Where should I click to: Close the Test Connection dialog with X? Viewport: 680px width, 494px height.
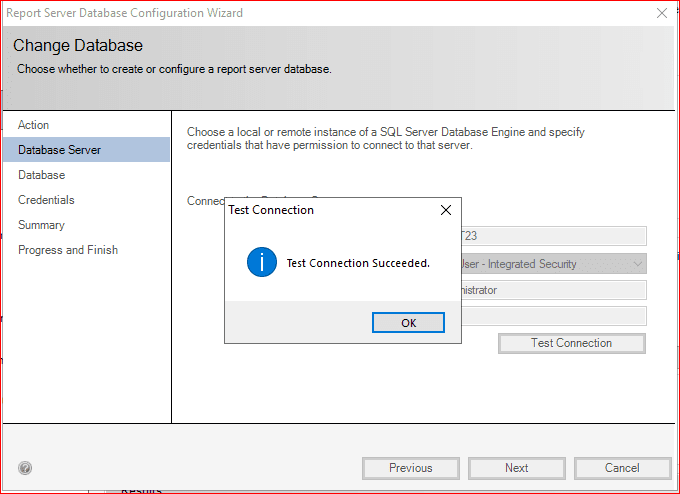coord(446,210)
